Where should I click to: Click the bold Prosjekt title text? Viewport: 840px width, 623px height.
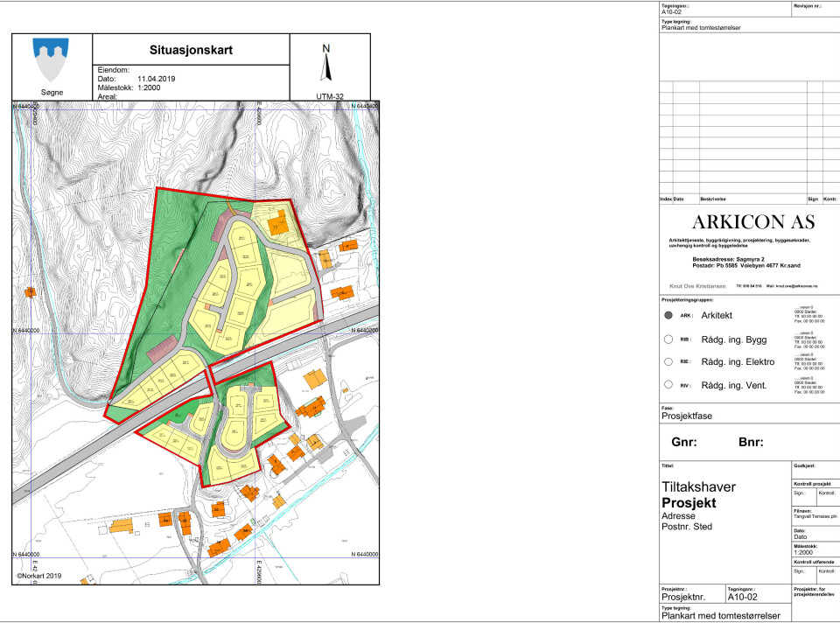[689, 503]
